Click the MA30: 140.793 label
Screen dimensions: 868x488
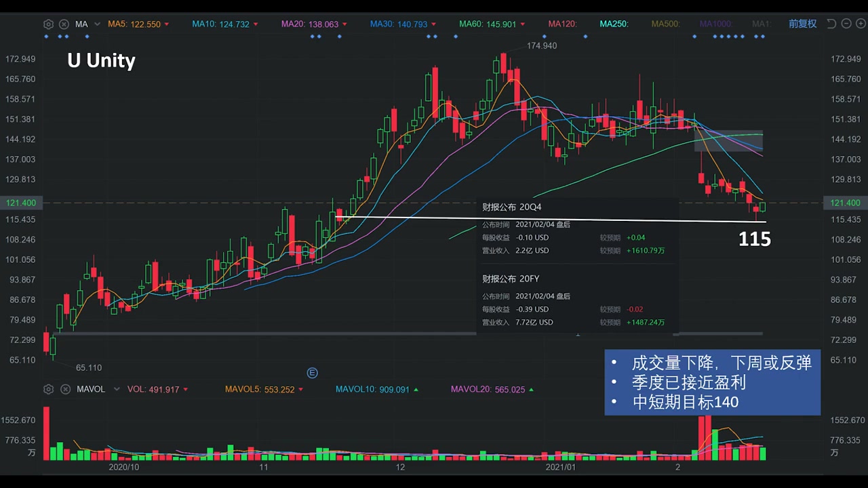[x=399, y=24]
